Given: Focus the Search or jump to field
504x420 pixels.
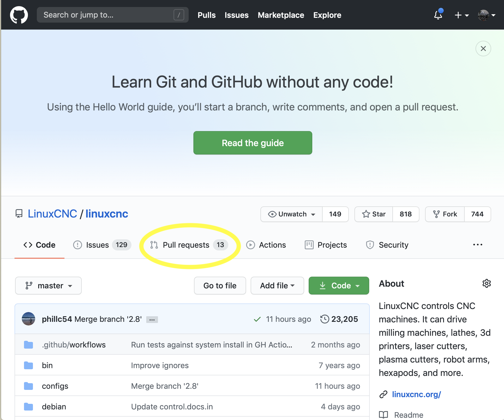Looking at the screenshot, I should tap(113, 15).
